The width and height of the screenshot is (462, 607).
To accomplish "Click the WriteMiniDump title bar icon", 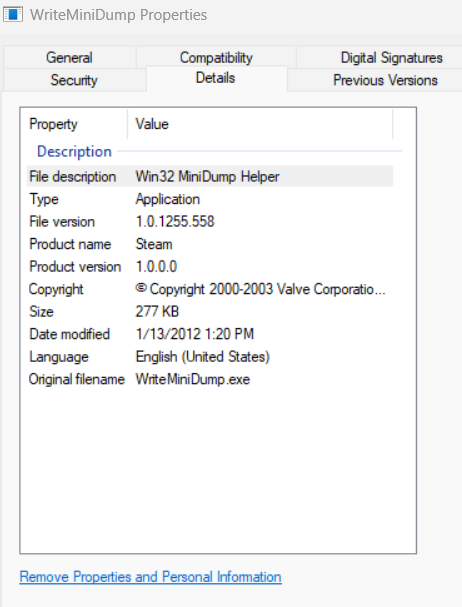I will pyautogui.click(x=13, y=14).
